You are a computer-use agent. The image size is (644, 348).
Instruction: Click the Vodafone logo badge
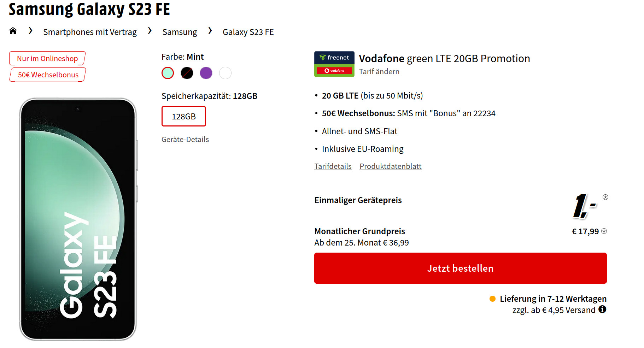click(334, 70)
